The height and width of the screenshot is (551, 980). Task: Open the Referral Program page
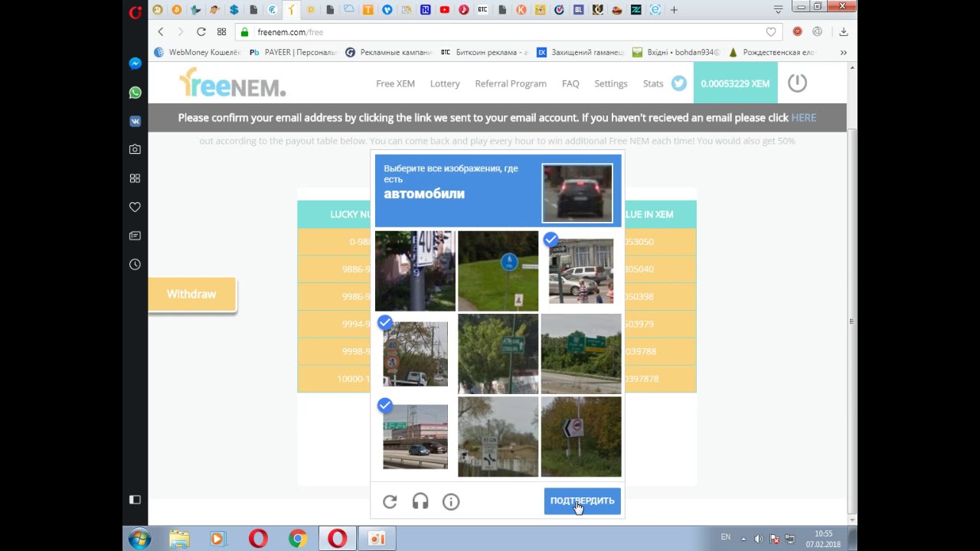(x=511, y=83)
